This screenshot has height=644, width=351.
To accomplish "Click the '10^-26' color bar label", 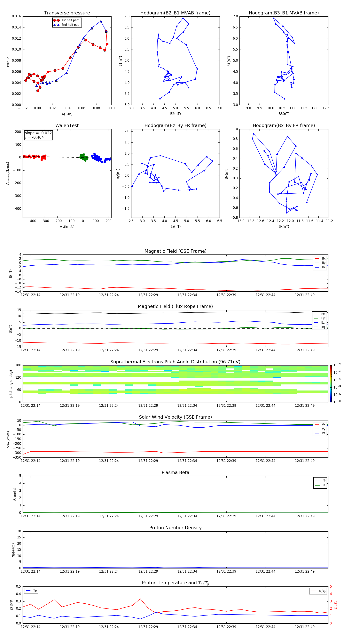I will 337,365.
